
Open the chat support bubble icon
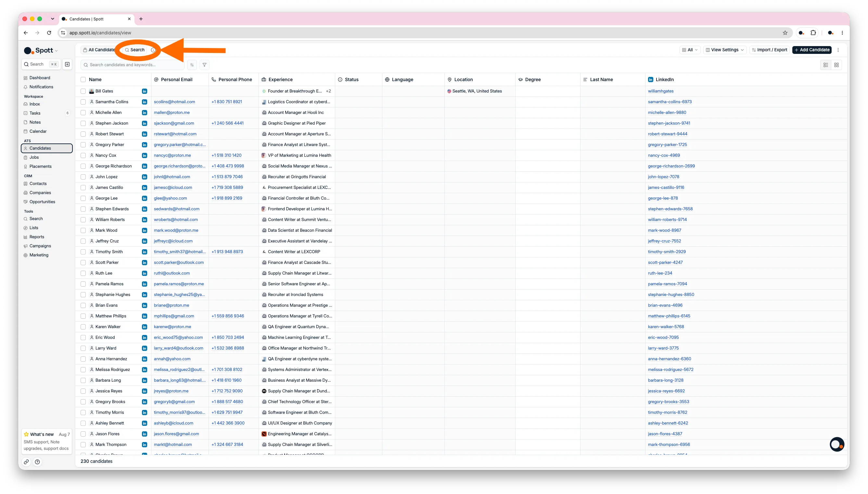click(837, 444)
